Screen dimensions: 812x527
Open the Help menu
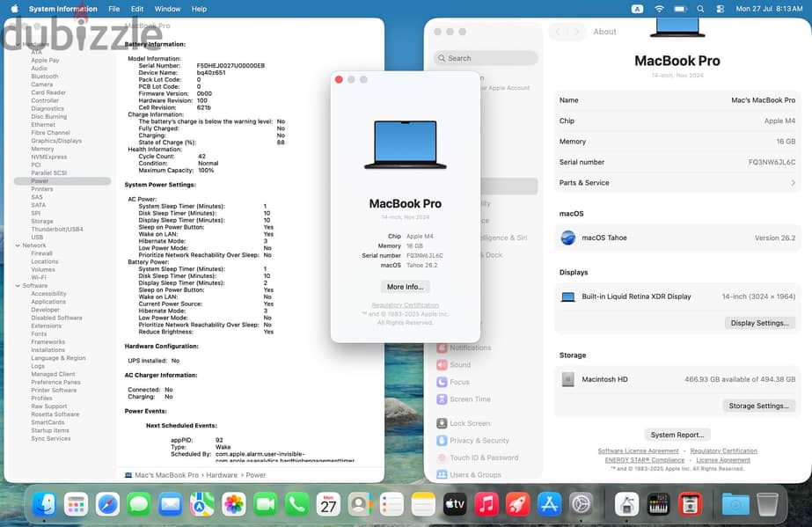point(199,9)
